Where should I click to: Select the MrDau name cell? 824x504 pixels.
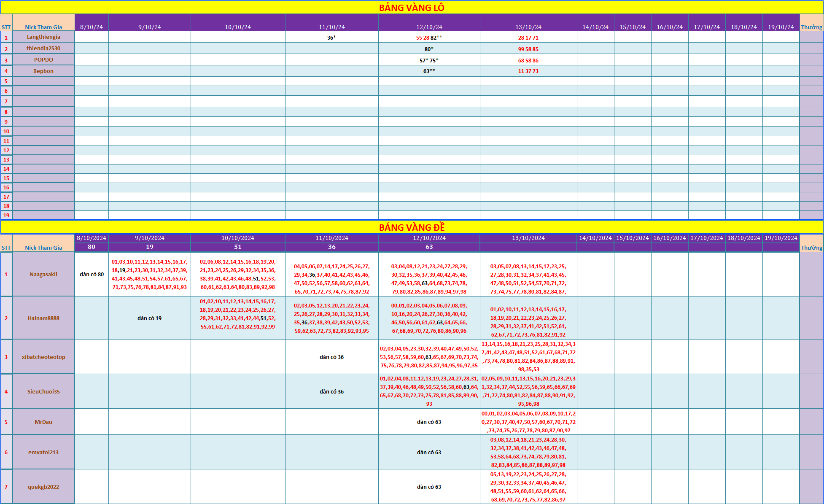click(43, 422)
